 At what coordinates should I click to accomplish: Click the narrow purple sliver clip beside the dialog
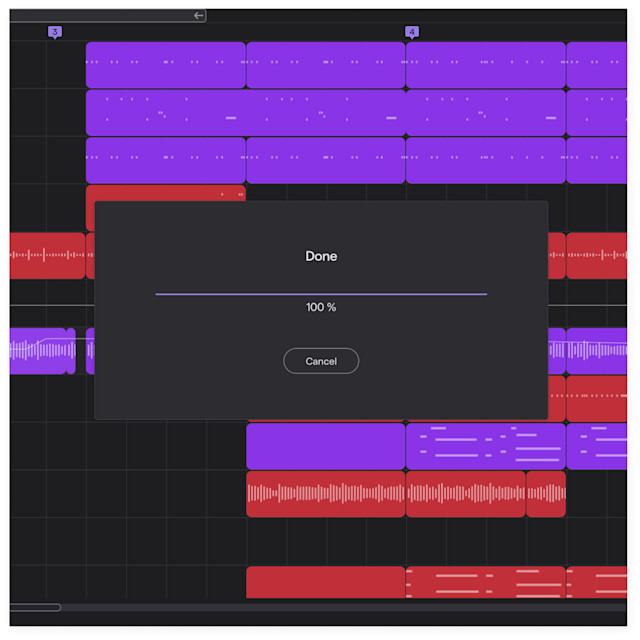pyautogui.click(x=71, y=351)
